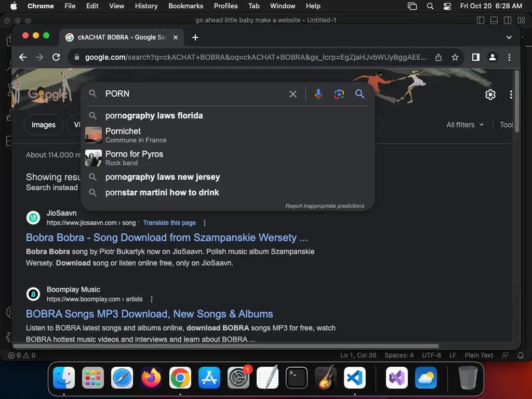532x399 pixels.
Task: Choose the Porno for Pyros suggestion
Action: click(x=228, y=158)
